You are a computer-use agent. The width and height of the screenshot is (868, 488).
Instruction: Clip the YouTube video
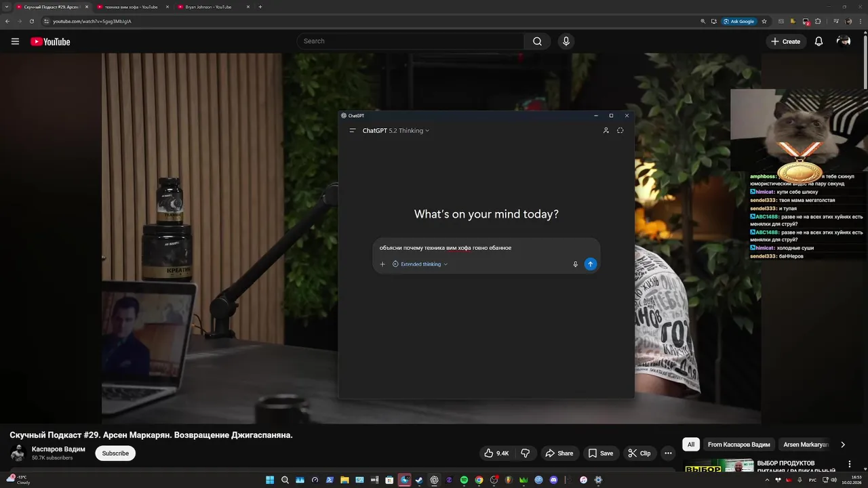click(639, 453)
